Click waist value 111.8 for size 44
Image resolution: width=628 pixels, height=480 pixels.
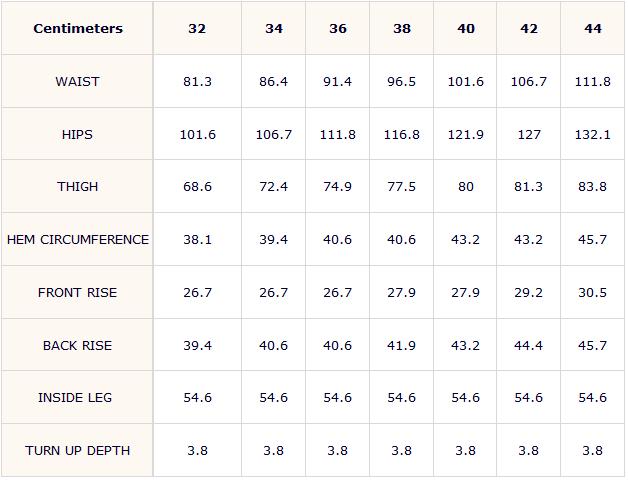click(592, 82)
